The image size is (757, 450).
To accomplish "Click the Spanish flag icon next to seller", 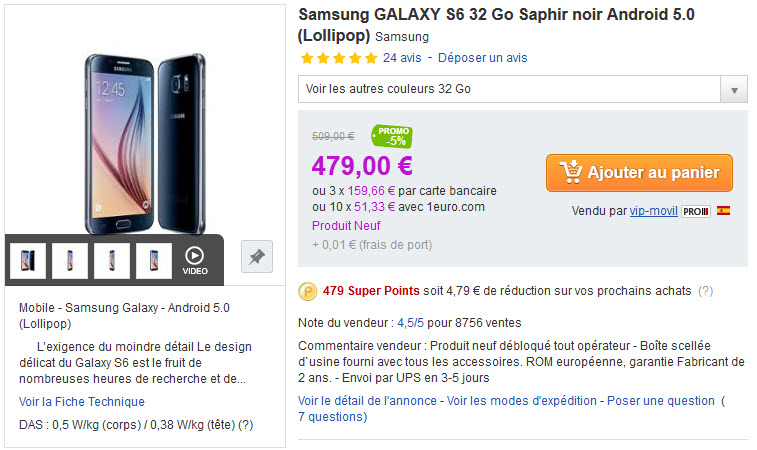I will coord(723,211).
